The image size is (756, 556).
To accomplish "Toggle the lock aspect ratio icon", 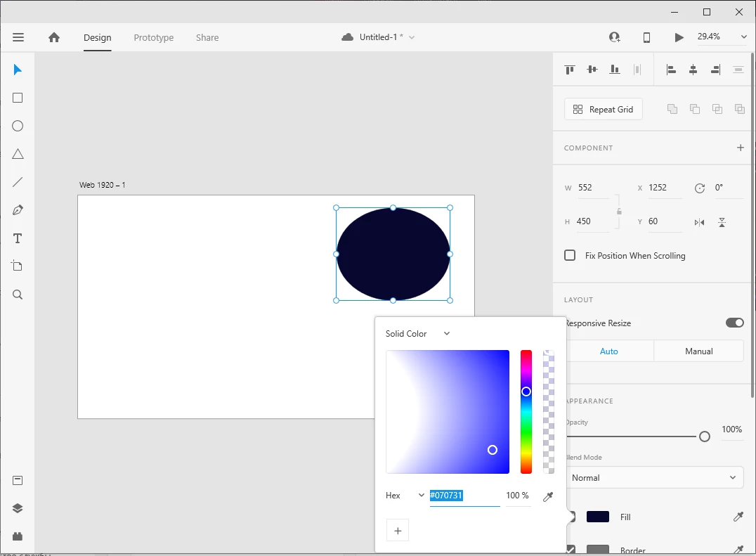I will pos(619,211).
